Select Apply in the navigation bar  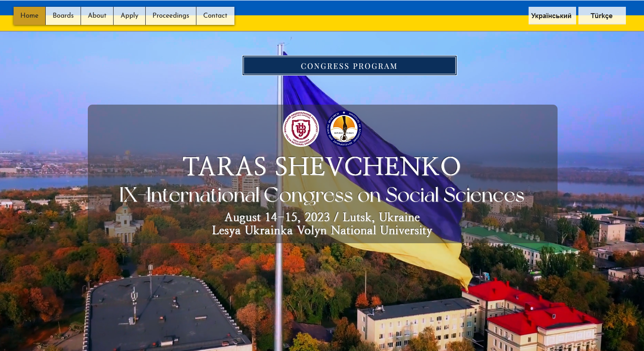[x=129, y=16]
